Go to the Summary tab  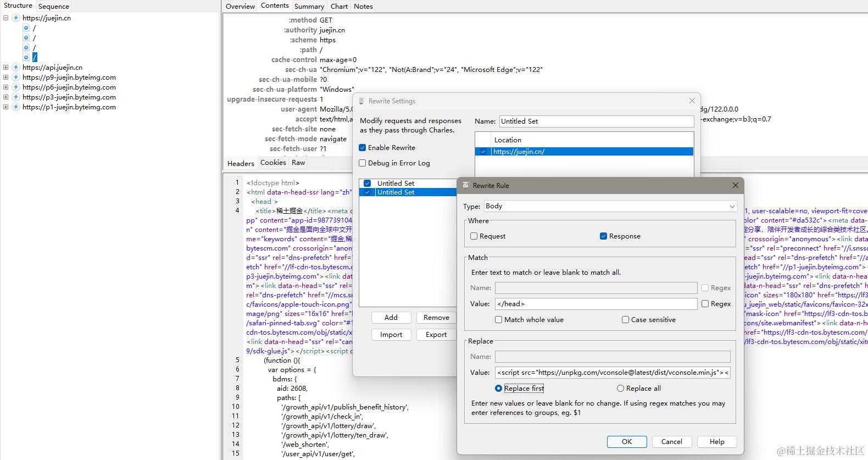[309, 7]
